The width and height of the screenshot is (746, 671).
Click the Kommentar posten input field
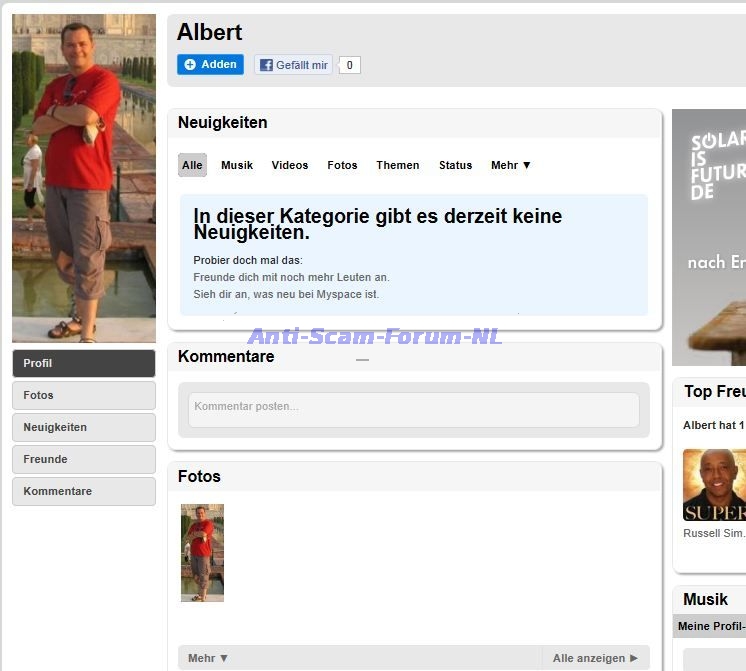(413, 409)
